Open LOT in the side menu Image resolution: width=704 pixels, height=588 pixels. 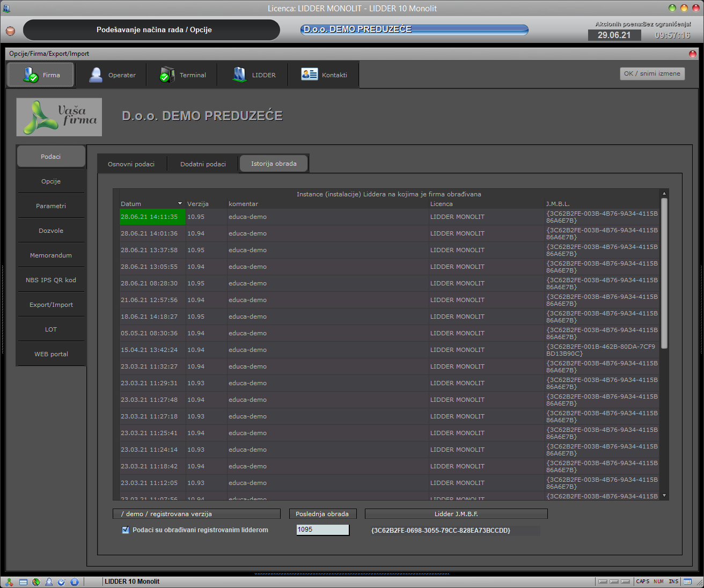[51, 329]
